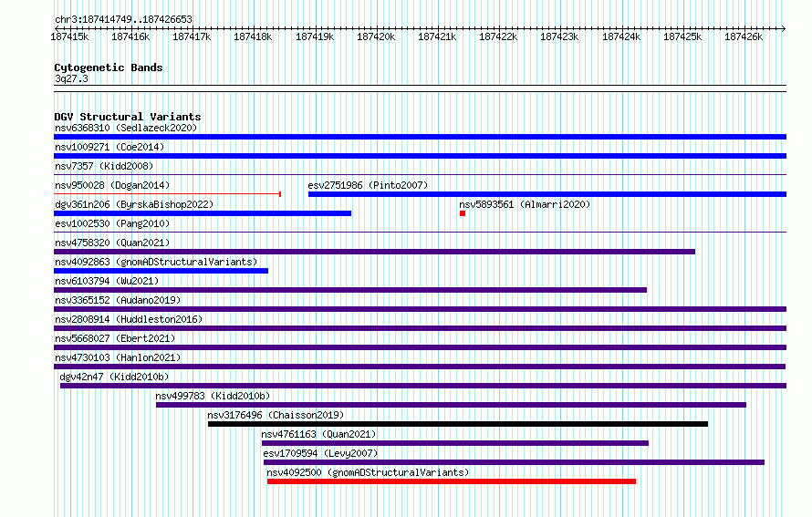812x517 pixels.
Task: Open esv1709594 (Levy2007) label
Action: (x=320, y=453)
